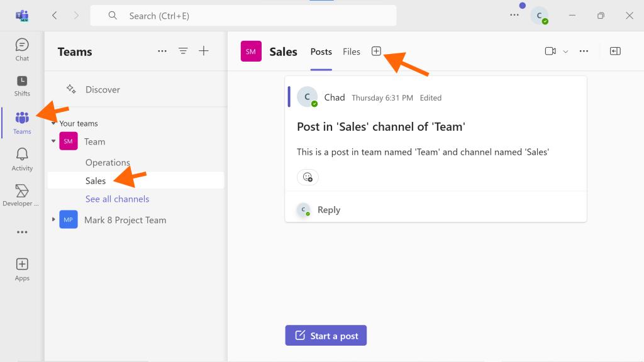The image size is (644, 362).
Task: Open the Chat section in sidebar
Action: 22,50
